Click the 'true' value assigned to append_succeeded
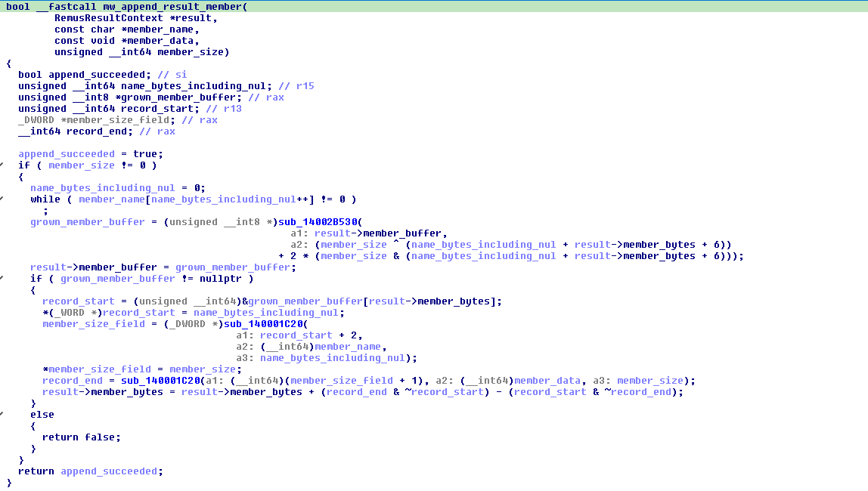Viewport: 868px width, 491px height. tap(145, 153)
